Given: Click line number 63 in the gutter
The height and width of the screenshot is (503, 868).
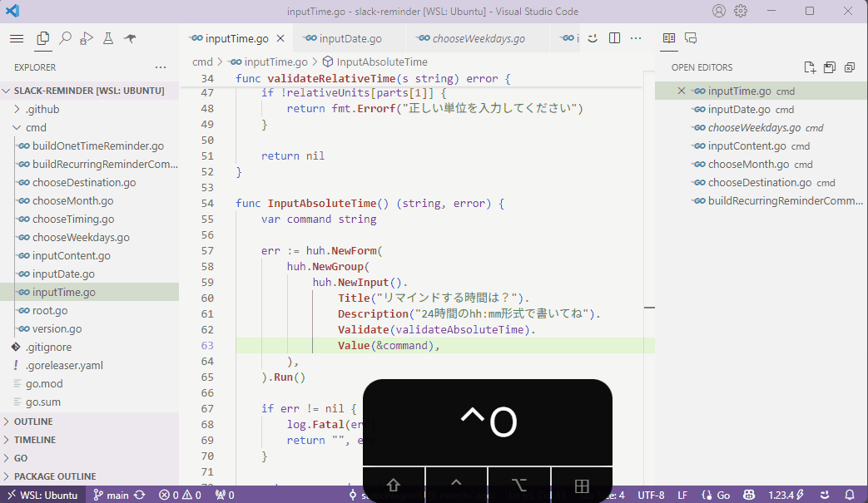Looking at the screenshot, I should (x=207, y=346).
